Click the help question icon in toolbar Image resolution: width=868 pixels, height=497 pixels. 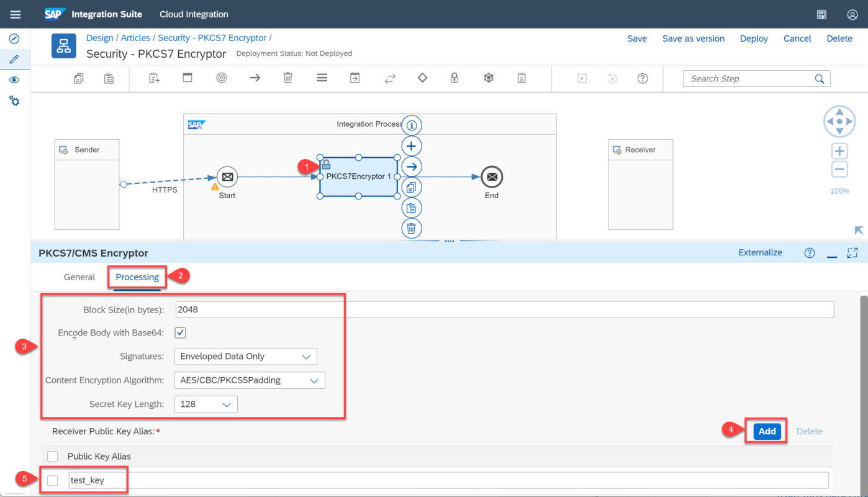click(643, 78)
